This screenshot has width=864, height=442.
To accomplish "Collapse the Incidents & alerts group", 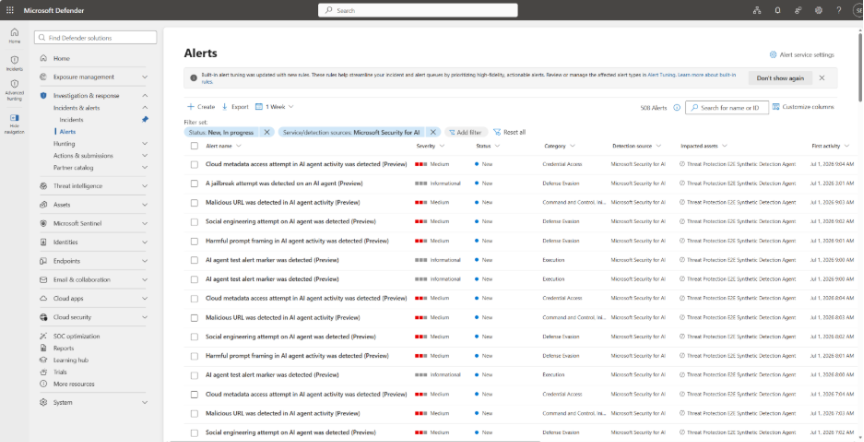I will (145, 108).
